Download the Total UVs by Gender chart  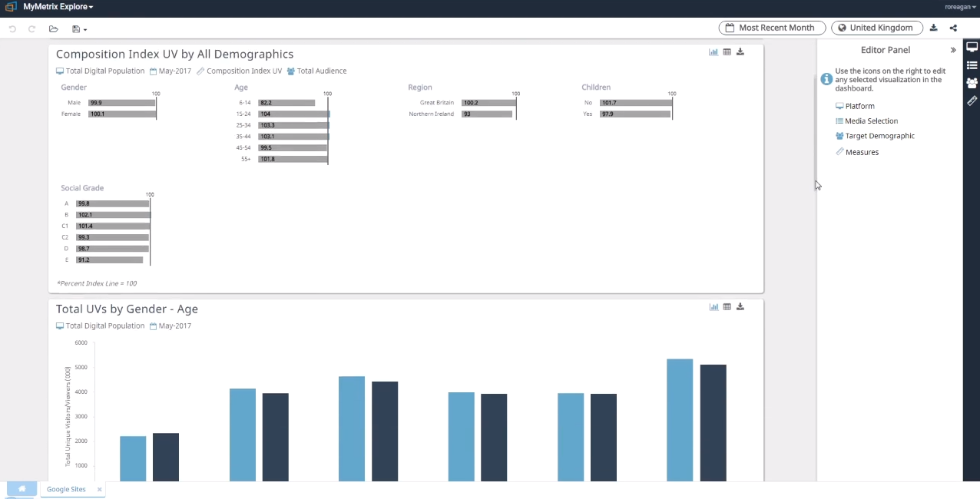point(740,307)
